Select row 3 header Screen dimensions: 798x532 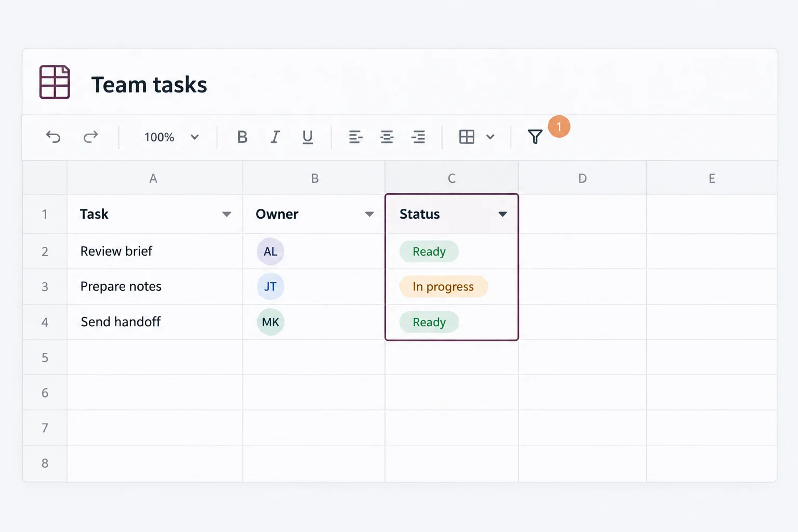point(45,287)
